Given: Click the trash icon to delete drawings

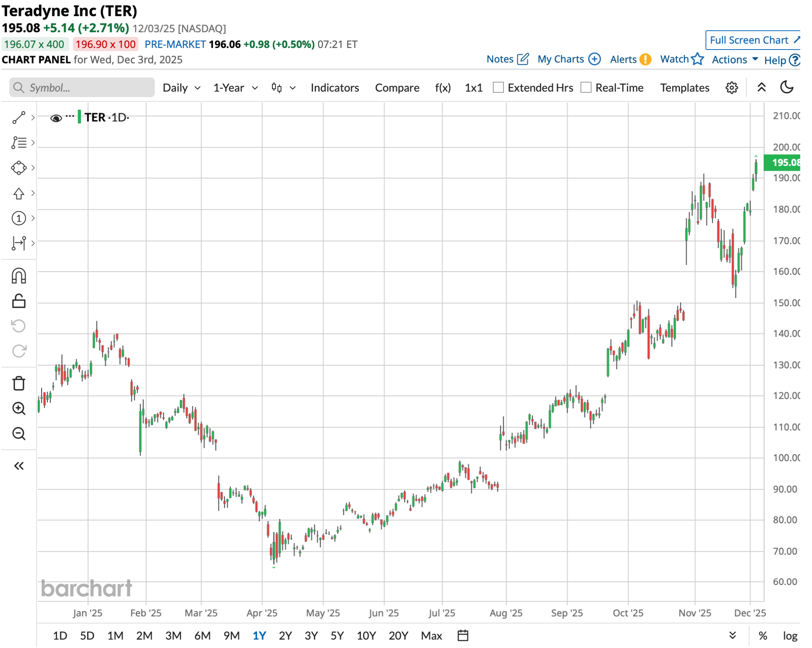Looking at the screenshot, I should (x=19, y=383).
